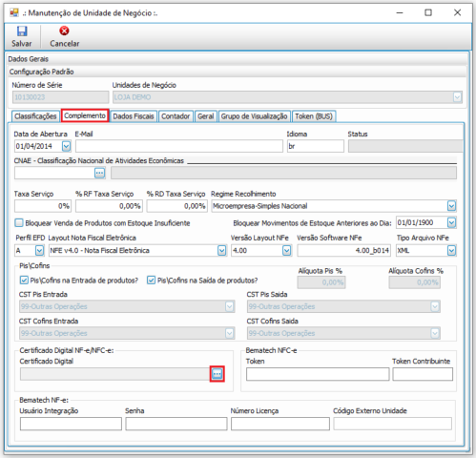This screenshot has width=476, height=458.
Task: Focus the E-Mail input field
Action: pyautogui.click(x=179, y=146)
